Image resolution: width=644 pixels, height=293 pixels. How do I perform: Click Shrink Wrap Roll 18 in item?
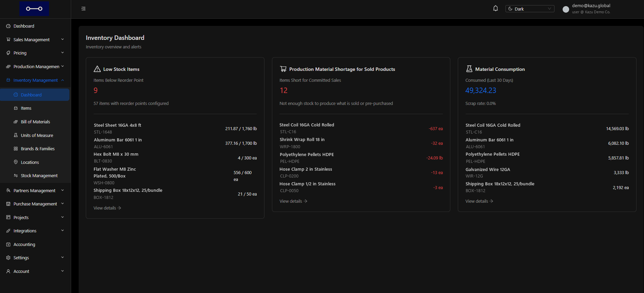(302, 139)
